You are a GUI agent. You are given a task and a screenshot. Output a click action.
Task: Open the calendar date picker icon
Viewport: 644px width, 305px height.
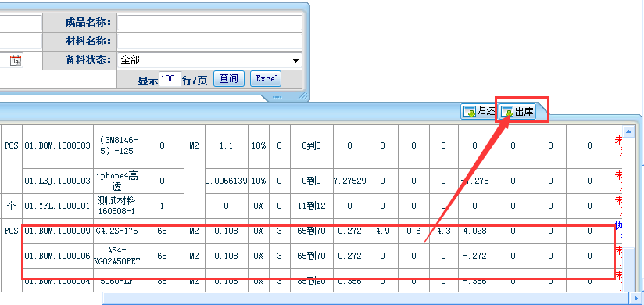click(16, 60)
